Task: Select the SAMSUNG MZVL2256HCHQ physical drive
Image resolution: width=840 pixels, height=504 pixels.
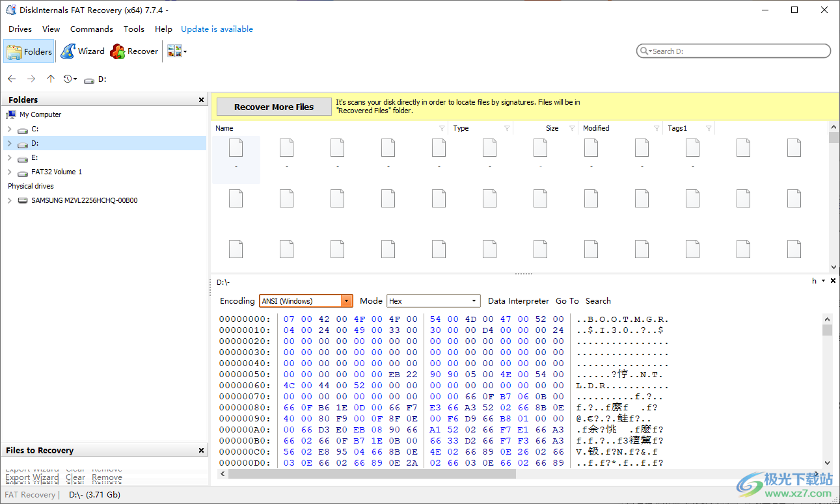Action: 85,200
